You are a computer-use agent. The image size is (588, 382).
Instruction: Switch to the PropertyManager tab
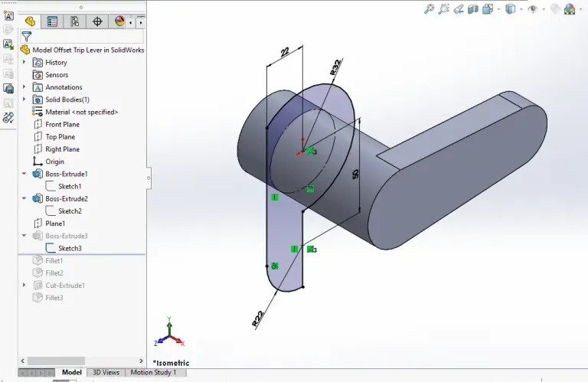tap(52, 21)
